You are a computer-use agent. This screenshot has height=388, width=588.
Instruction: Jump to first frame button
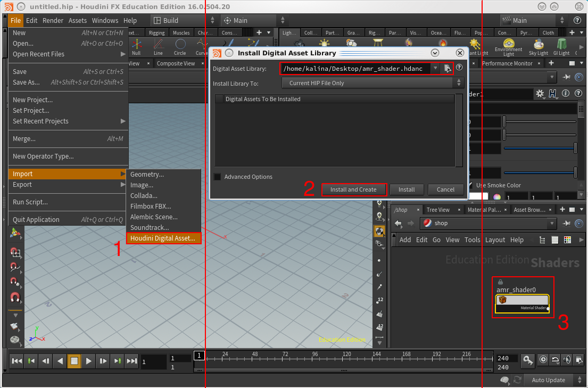coord(17,361)
